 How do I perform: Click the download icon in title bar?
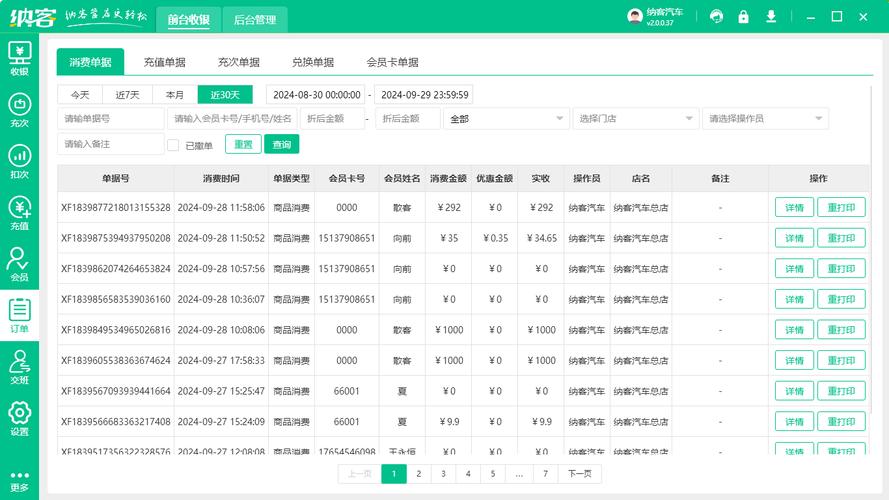click(x=771, y=16)
